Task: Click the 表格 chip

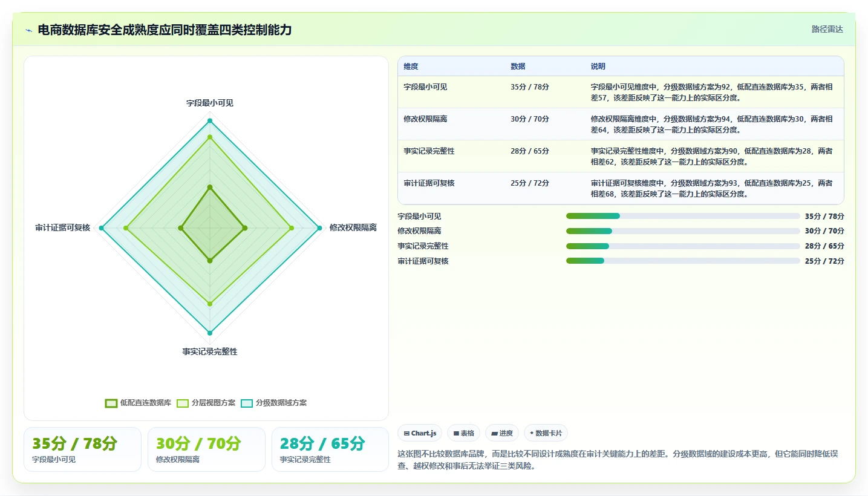Action: (463, 433)
